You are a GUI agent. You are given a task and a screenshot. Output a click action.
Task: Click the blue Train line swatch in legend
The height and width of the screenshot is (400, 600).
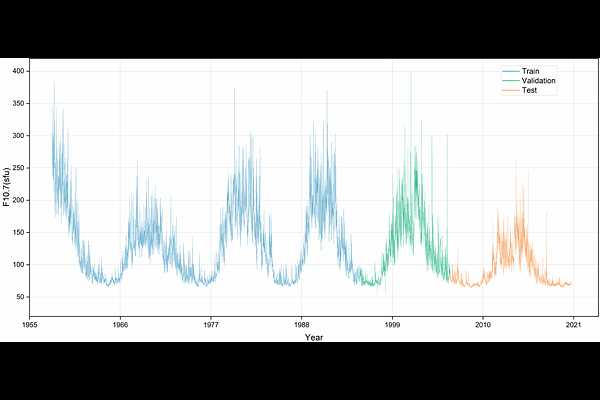tap(511, 71)
